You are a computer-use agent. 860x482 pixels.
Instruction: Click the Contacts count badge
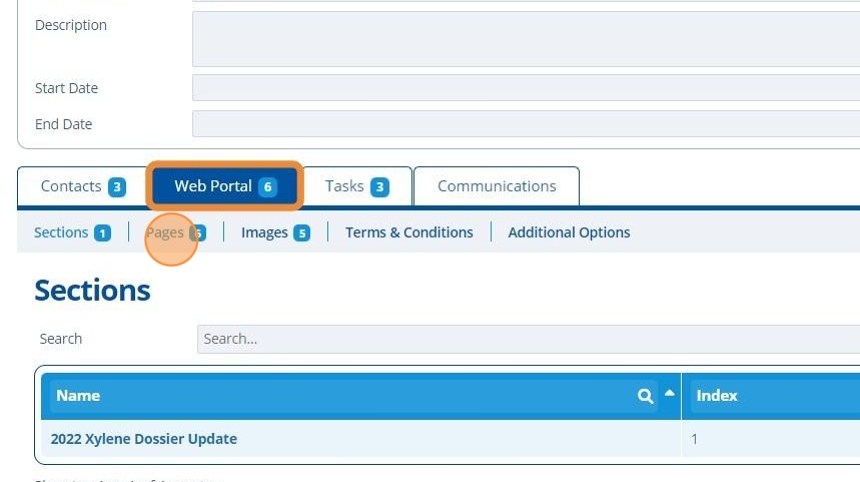(117, 187)
